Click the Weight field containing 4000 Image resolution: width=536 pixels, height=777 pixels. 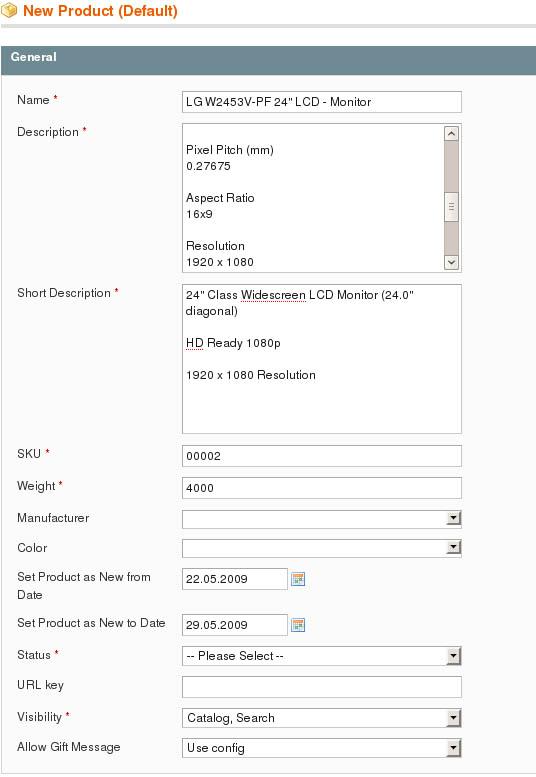[x=322, y=488]
